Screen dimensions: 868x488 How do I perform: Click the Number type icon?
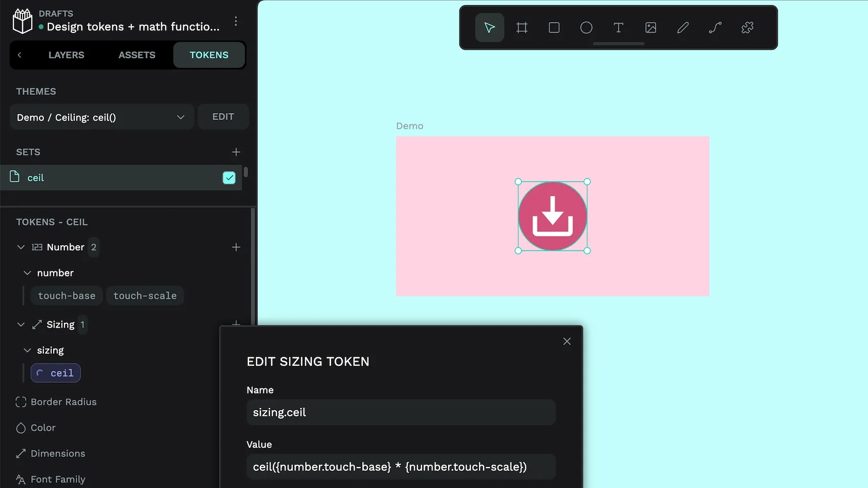(x=37, y=247)
